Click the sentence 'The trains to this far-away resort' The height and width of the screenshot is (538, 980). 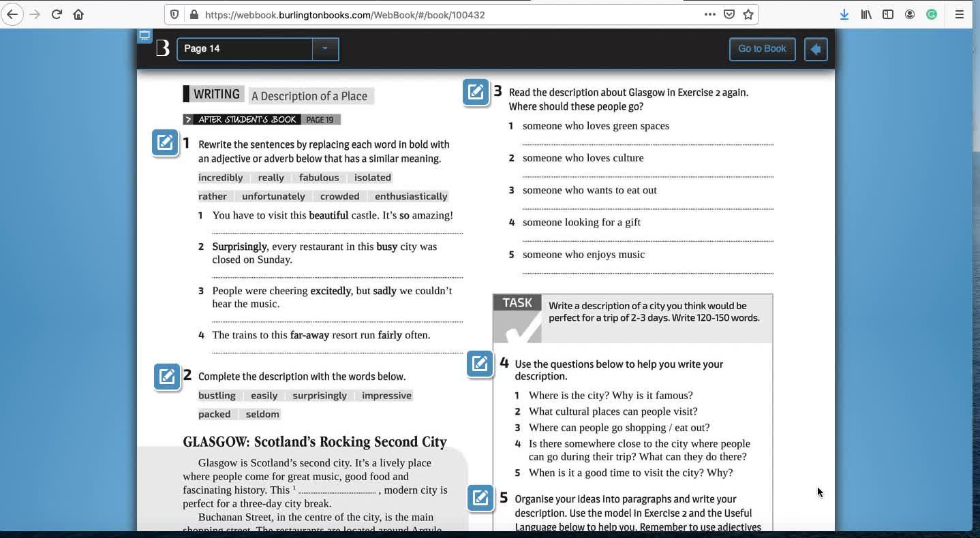tap(321, 335)
